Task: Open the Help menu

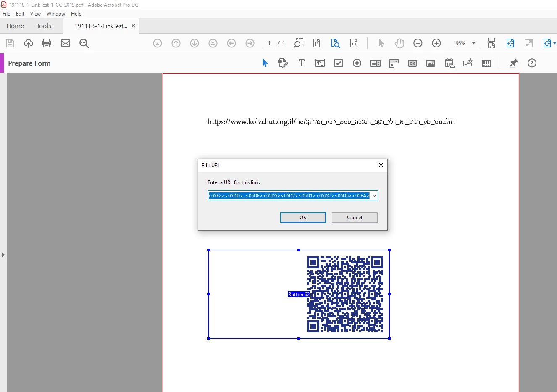Action: tap(76, 14)
